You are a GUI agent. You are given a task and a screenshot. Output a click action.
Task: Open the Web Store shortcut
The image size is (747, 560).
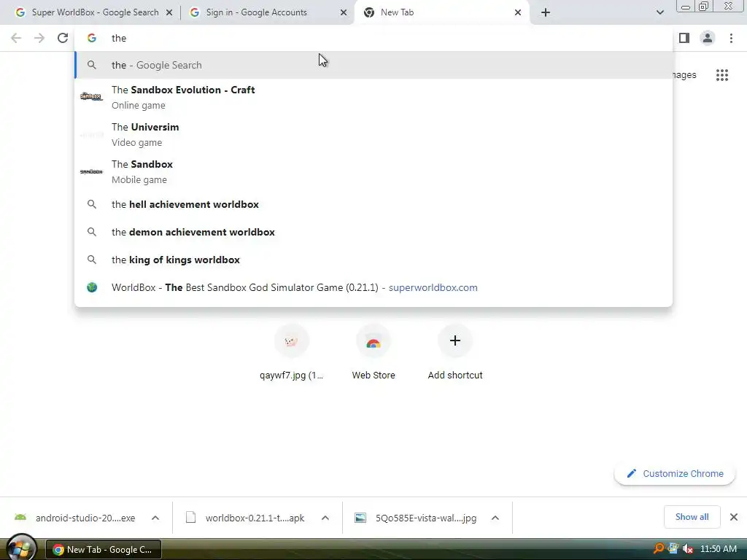pyautogui.click(x=373, y=352)
